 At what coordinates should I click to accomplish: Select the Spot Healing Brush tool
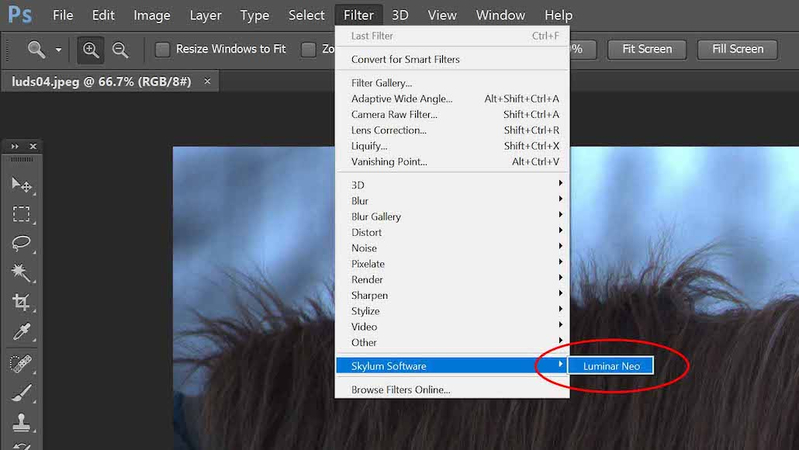coord(21,364)
